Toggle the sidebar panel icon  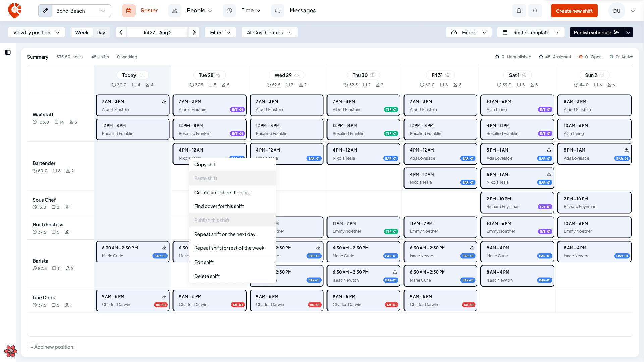(x=8, y=52)
